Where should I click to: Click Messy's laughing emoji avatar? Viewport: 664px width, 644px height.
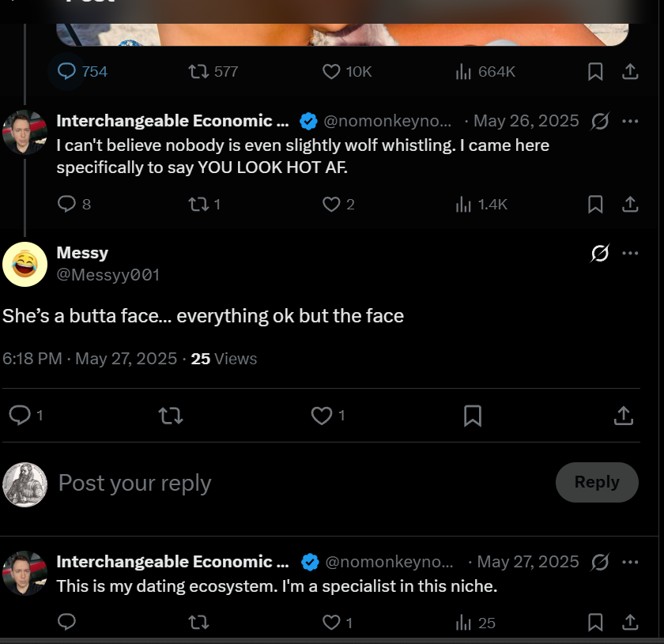coord(25,264)
